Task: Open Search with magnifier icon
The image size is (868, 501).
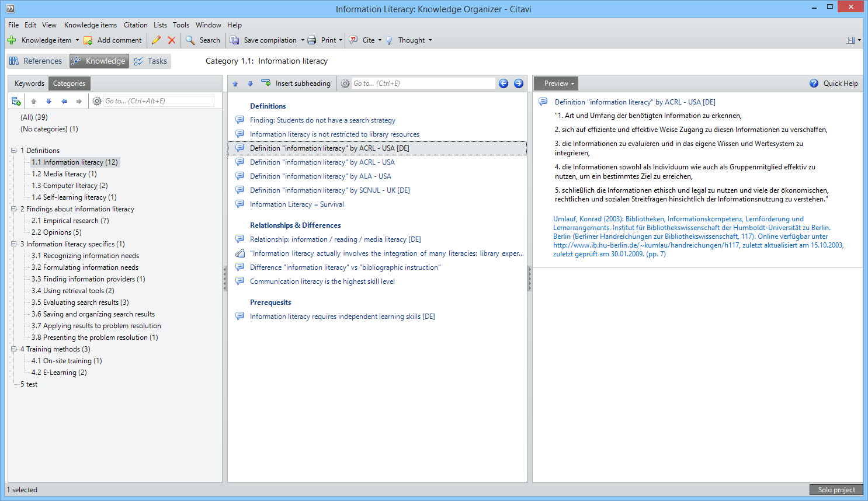Action: click(203, 40)
